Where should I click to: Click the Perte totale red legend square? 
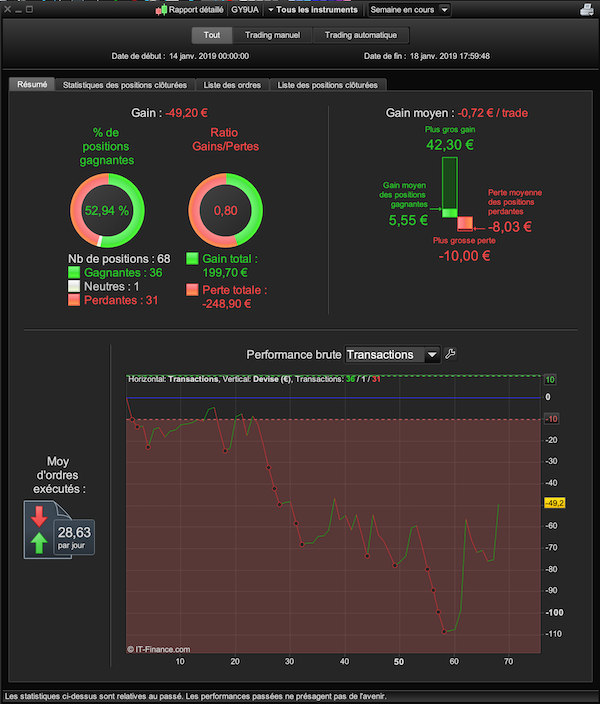tap(192, 290)
